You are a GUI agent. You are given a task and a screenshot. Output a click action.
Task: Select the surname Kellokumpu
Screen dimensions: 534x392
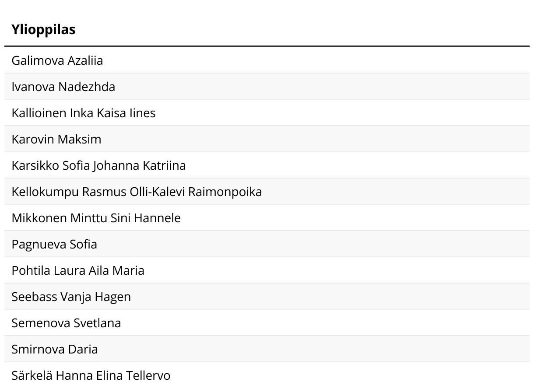45,192
